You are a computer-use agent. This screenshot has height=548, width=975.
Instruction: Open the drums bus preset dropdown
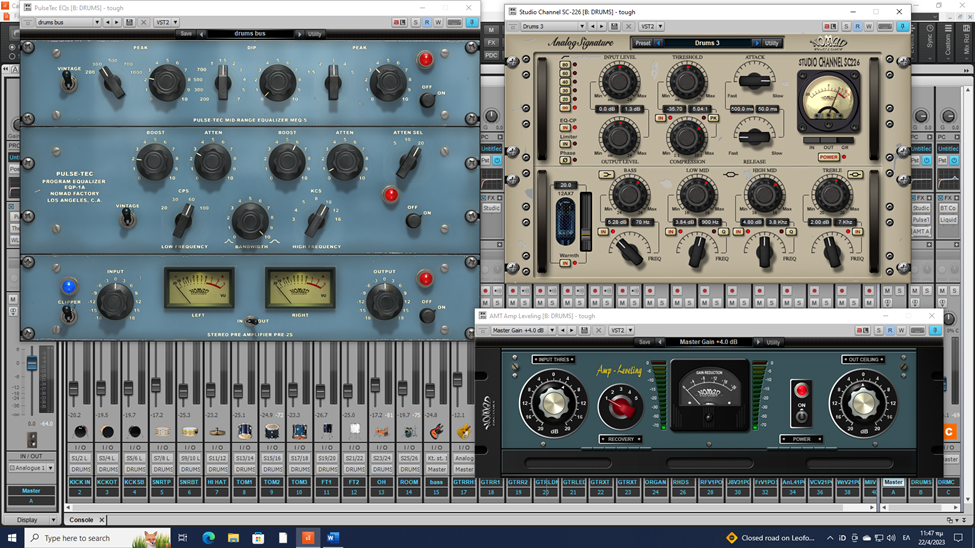(x=97, y=22)
